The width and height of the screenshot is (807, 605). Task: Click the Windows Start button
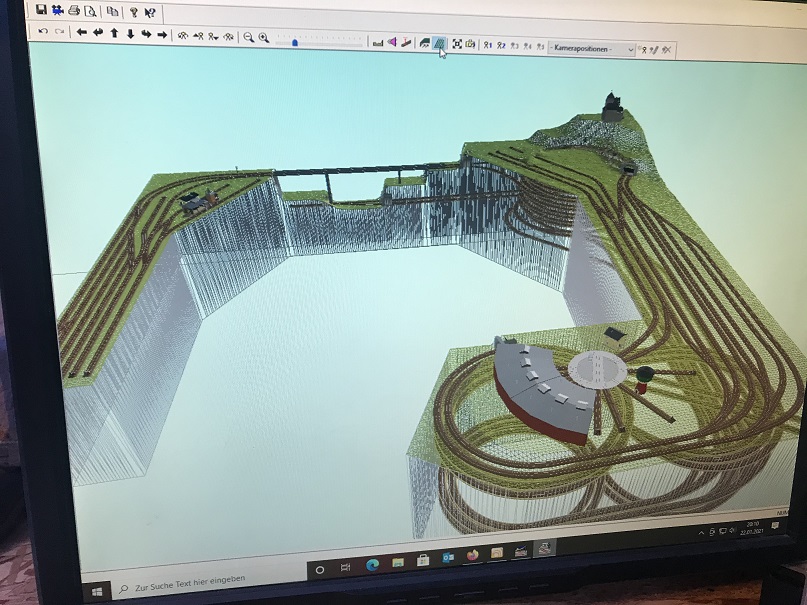[x=97, y=591]
